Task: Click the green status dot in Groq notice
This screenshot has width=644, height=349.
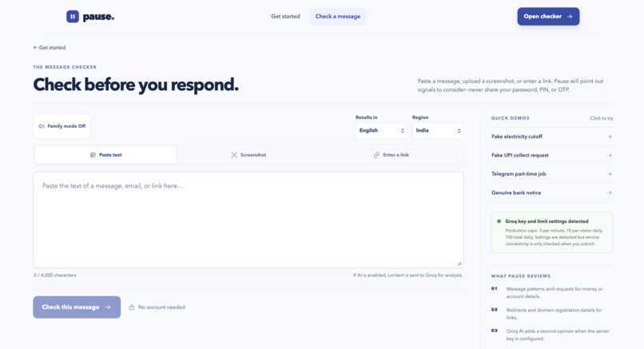Action: pos(499,221)
